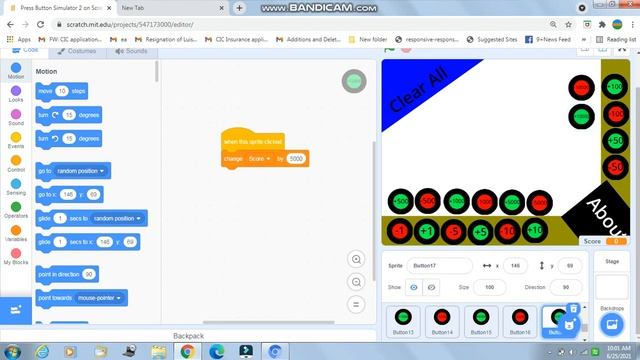The height and width of the screenshot is (360, 640).
Task: Switch to the Sounds tab
Action: [x=131, y=51]
